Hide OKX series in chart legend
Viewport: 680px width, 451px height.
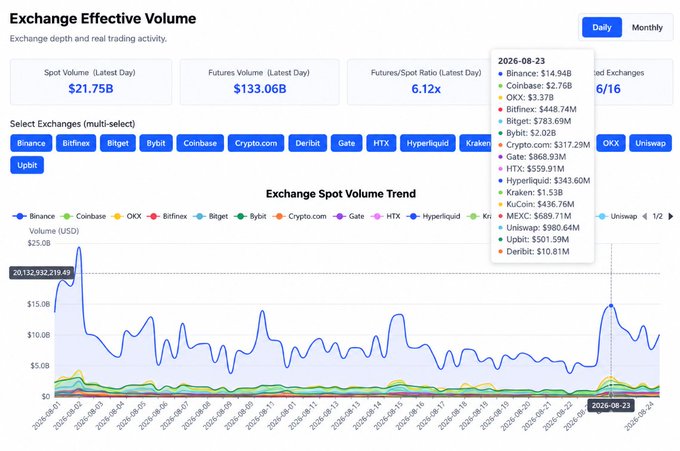(126, 216)
